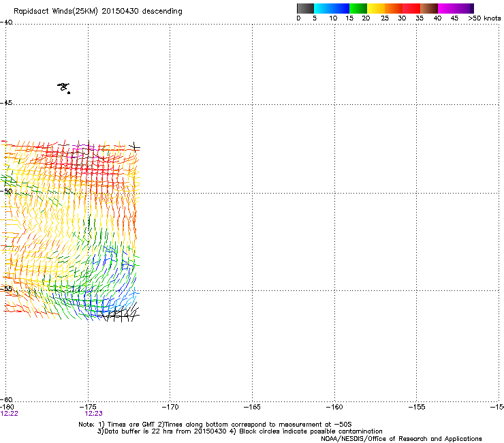The height and width of the screenshot is (443, 504).
Task: Click the longitude label -155
Action: coord(417,407)
